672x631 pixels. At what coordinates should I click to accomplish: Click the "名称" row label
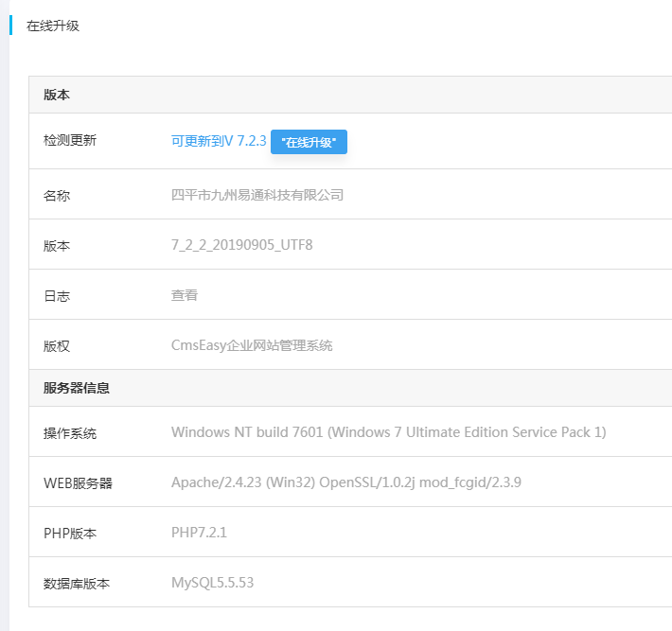pyautogui.click(x=57, y=196)
